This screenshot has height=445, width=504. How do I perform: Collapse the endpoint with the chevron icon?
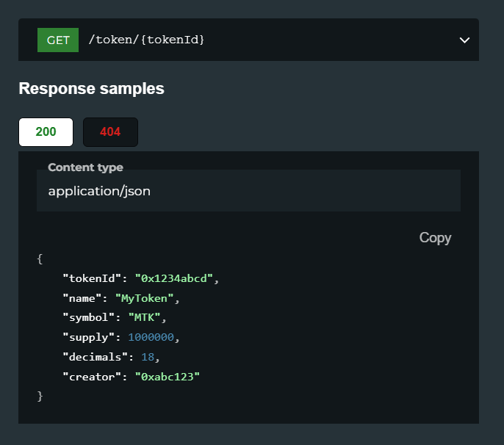coord(464,40)
